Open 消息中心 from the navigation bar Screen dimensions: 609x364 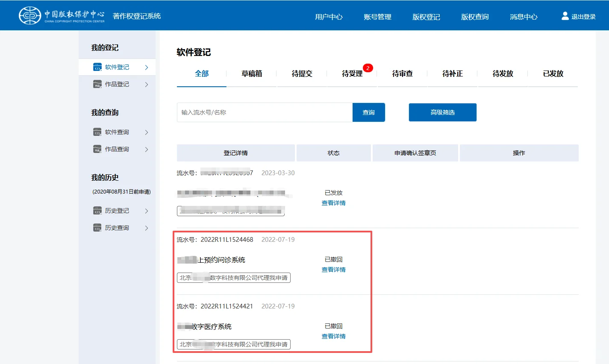[523, 17]
